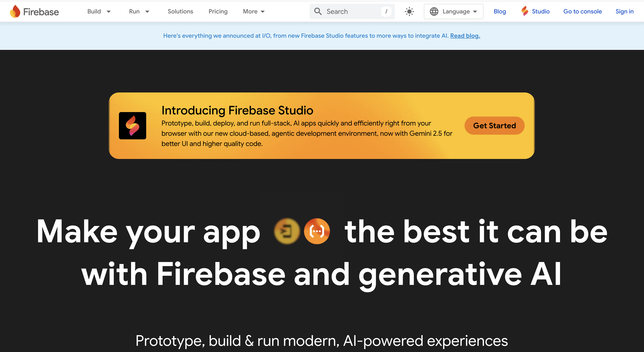This screenshot has height=352, width=644.
Task: Open the Blog link
Action: 500,12
